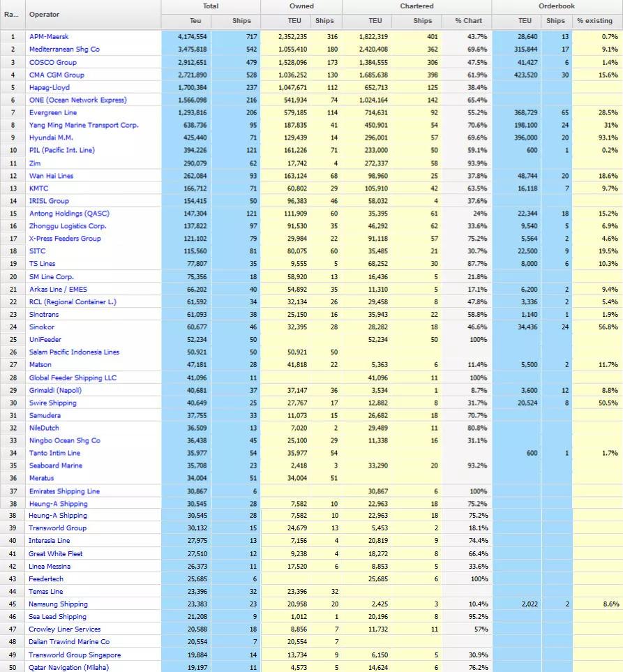Viewport: 623px width, 672px height.
Task: Sort by the Operator column header
Action: (x=93, y=14)
